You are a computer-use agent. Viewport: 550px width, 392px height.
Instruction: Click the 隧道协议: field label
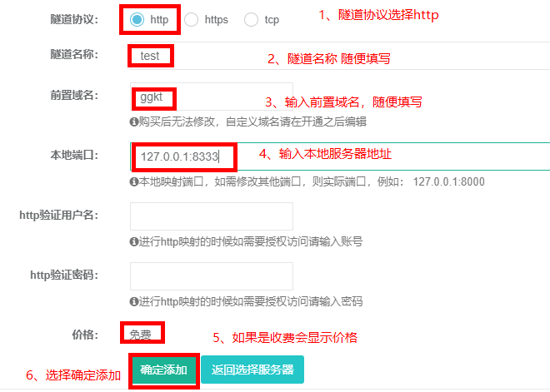(74, 20)
